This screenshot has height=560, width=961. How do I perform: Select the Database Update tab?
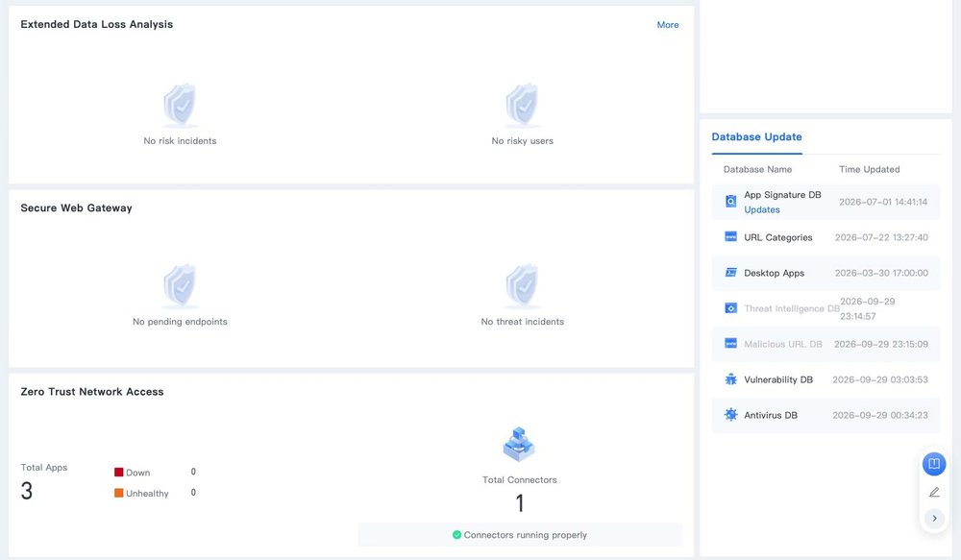[x=756, y=137]
